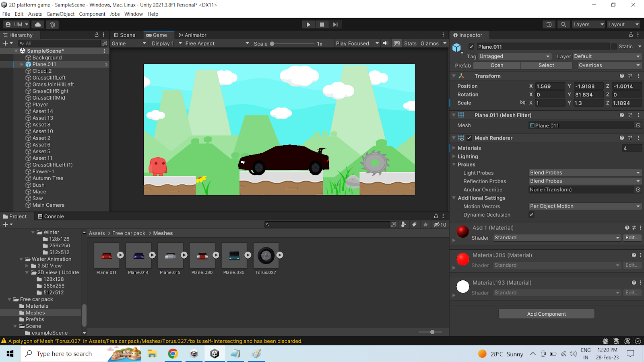Click the Pause button in the toolbar
This screenshot has height=362, width=644.
[x=322, y=25]
